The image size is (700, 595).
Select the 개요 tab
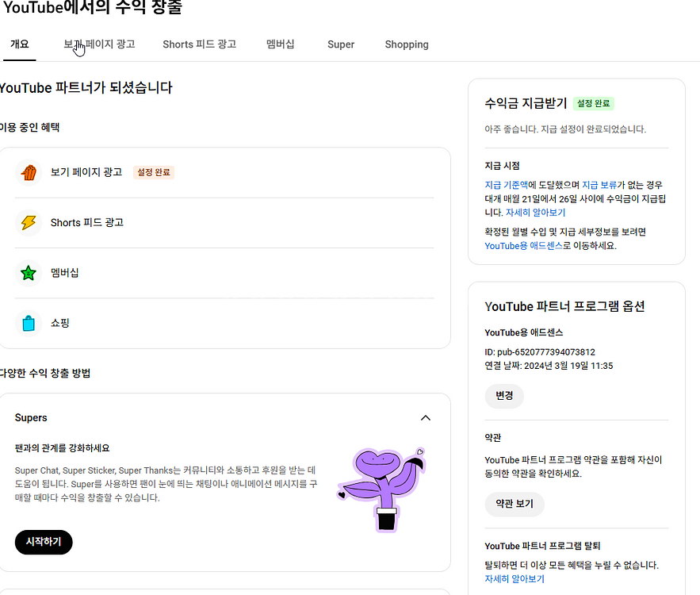click(x=20, y=44)
